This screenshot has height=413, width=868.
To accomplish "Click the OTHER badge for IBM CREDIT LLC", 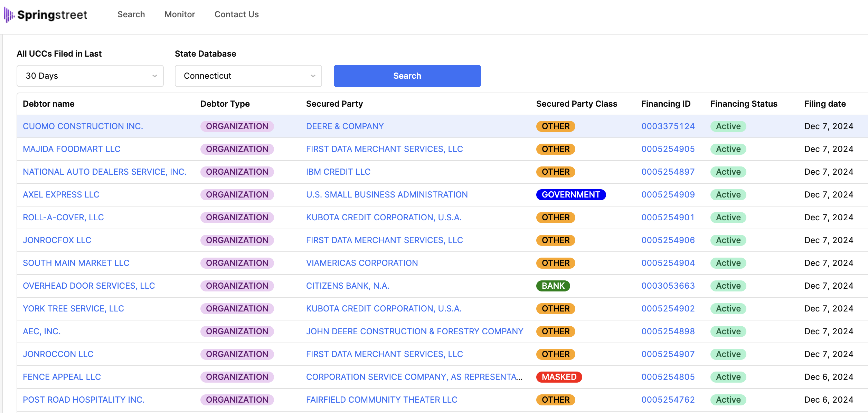I will 555,172.
